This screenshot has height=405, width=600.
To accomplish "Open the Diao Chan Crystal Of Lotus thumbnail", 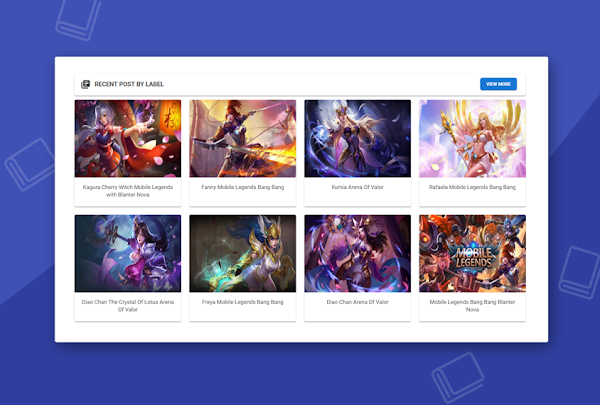I will point(128,253).
